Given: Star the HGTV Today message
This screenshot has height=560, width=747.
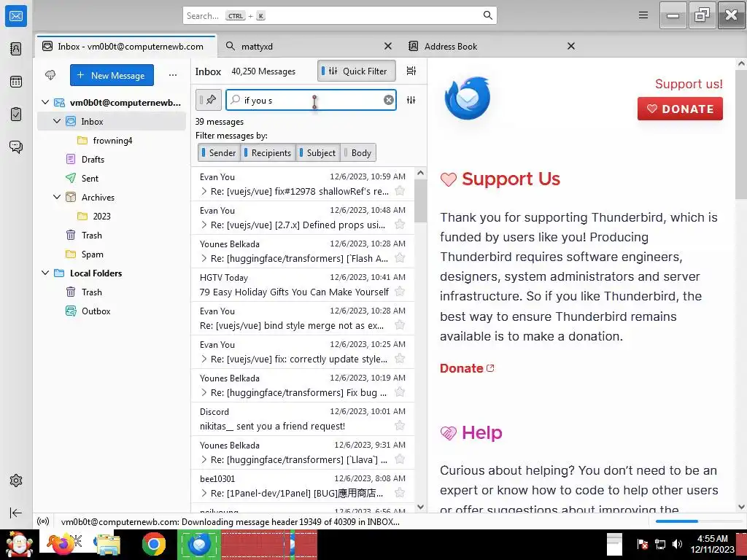Looking at the screenshot, I should [400, 292].
